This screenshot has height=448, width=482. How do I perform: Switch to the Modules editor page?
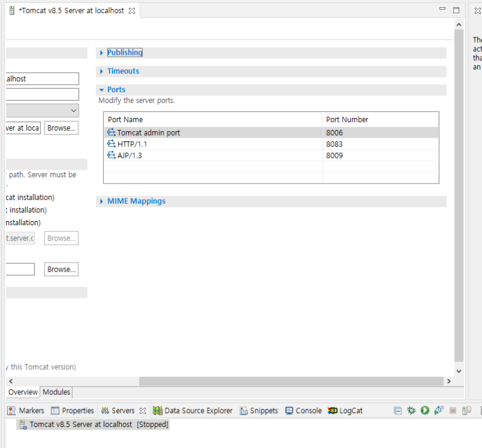[56, 392]
